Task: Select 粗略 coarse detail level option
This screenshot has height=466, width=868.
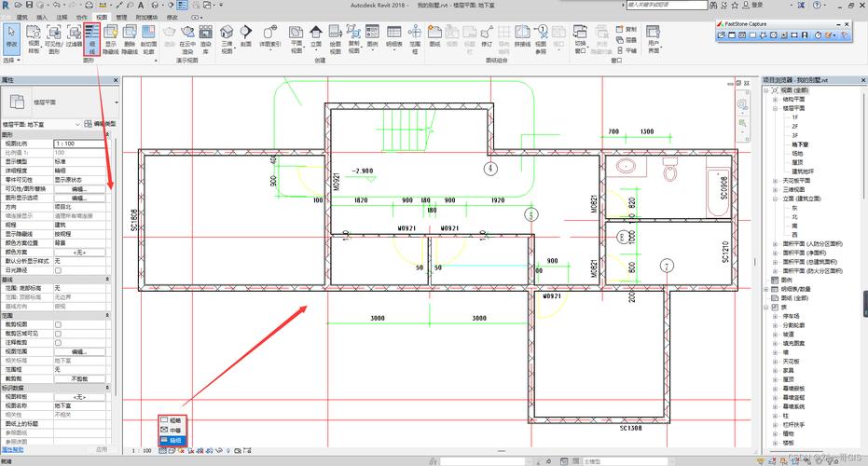Action: [x=172, y=420]
